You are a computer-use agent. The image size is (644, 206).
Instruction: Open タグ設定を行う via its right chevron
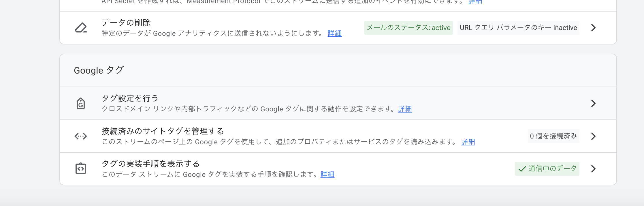click(593, 103)
